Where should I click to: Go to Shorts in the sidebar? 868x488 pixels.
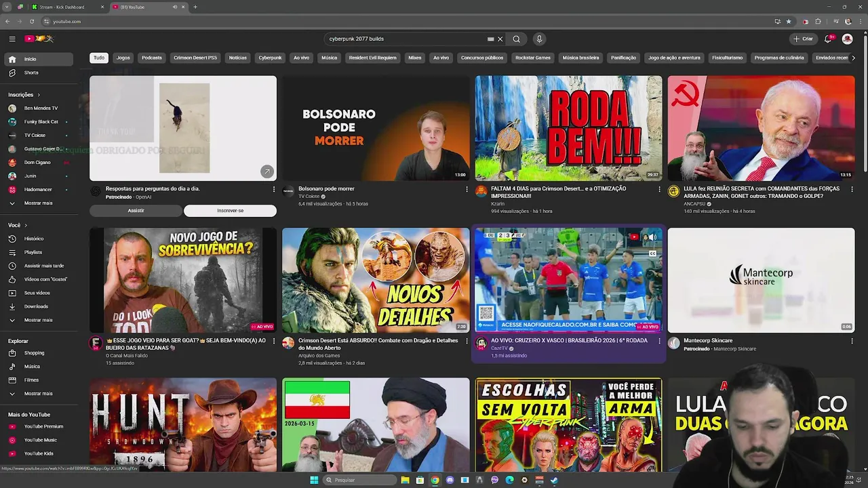pyautogui.click(x=40, y=73)
